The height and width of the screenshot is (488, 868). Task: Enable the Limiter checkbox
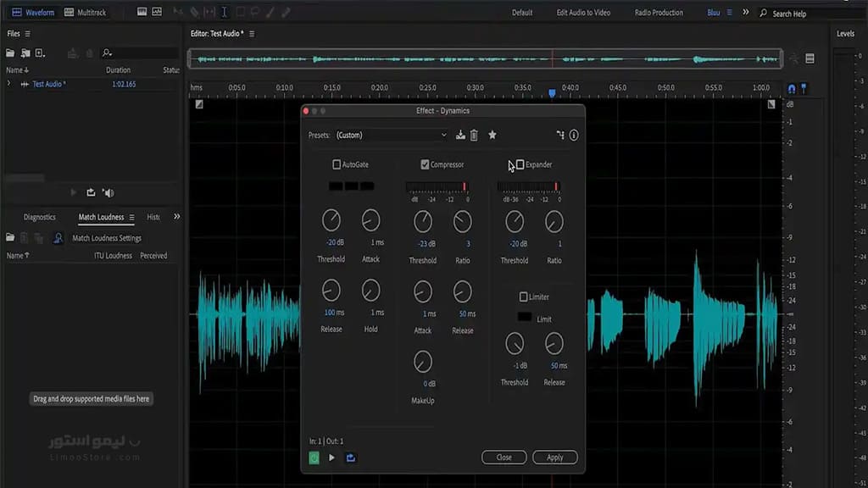[x=523, y=297]
